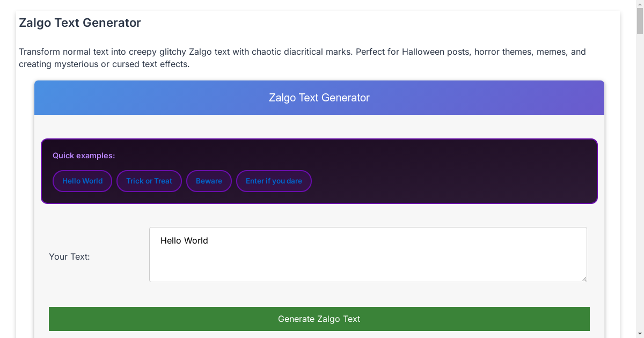This screenshot has height=338, width=644.
Task: Click the purple gradient card header
Action: coord(319,98)
